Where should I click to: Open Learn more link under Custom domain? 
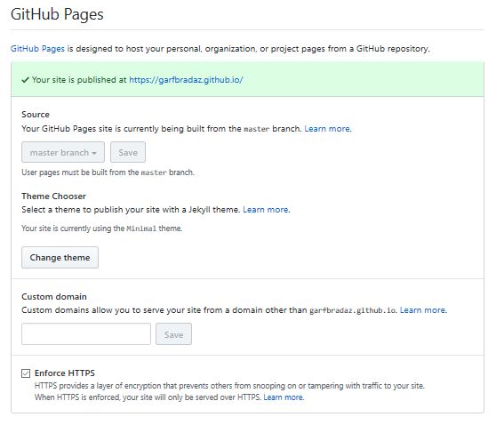(x=423, y=310)
